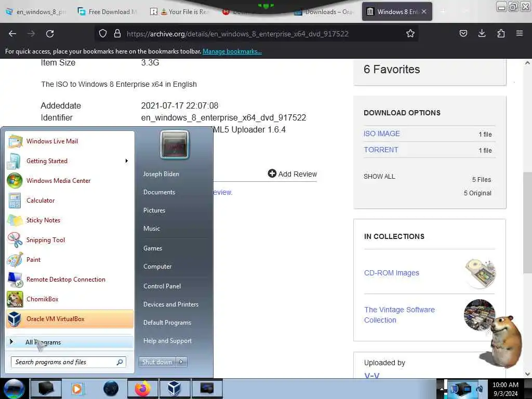Image resolution: width=532 pixels, height=399 pixels.
Task: Click Windows Start orb
Action: [14, 389]
